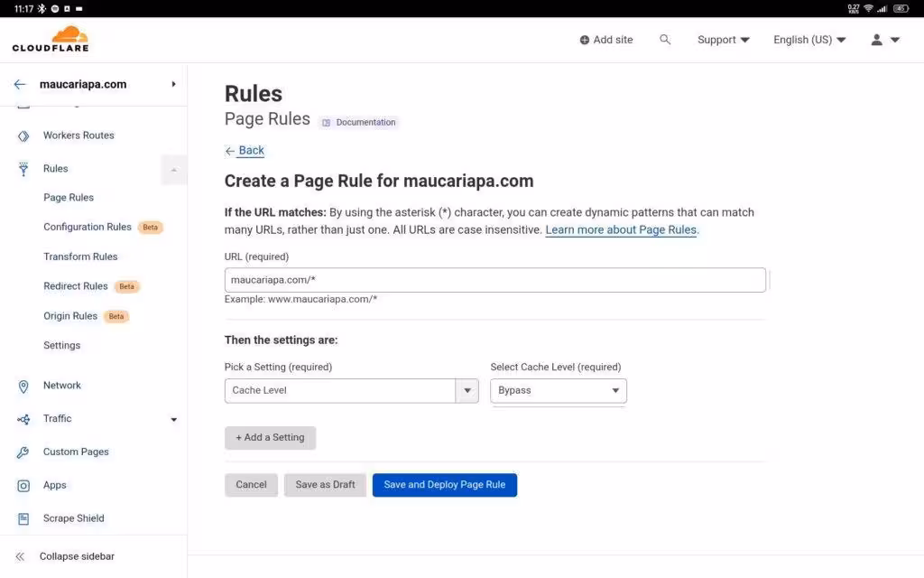Click the Cloudflare logo
The width and height of the screenshot is (924, 578).
(x=51, y=39)
